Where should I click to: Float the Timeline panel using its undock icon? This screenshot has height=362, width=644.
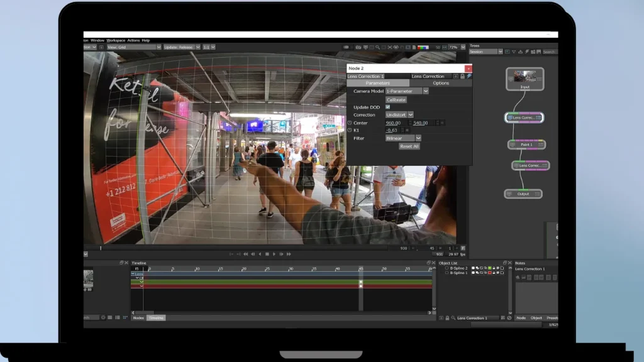[x=428, y=263]
